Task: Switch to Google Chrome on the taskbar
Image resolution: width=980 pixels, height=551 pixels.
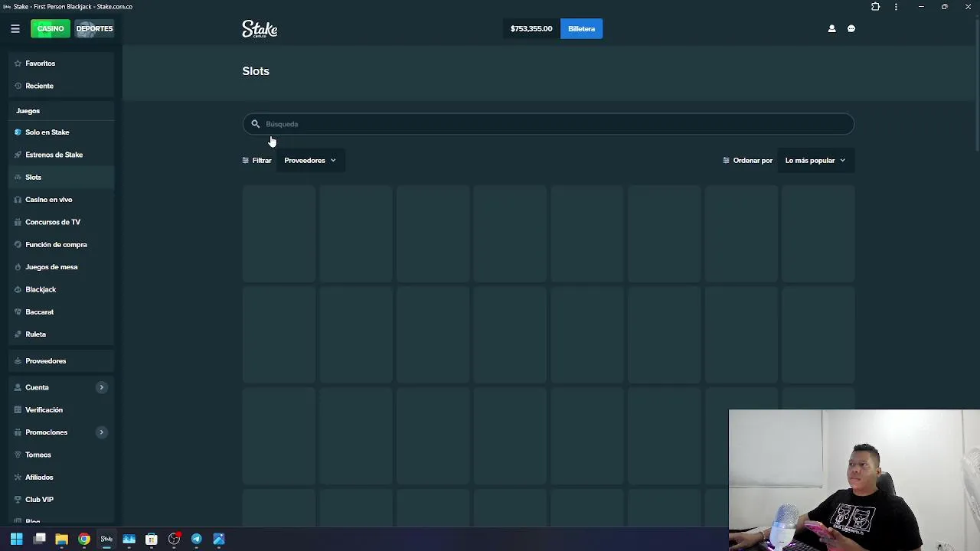Action: [x=84, y=539]
